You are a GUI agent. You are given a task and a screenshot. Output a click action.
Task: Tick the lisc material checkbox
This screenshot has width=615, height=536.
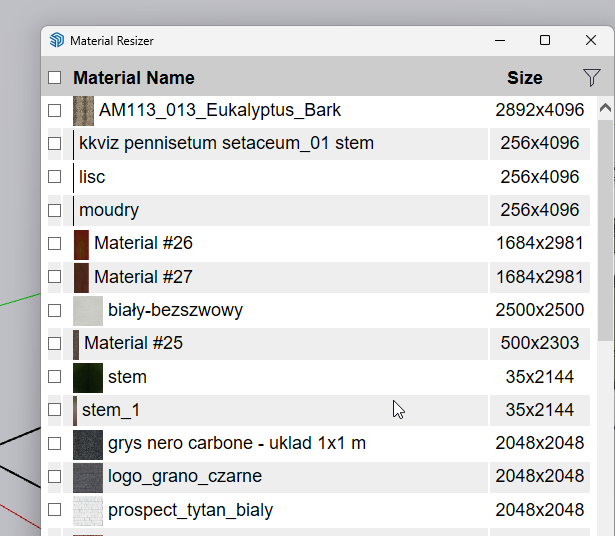(x=55, y=177)
